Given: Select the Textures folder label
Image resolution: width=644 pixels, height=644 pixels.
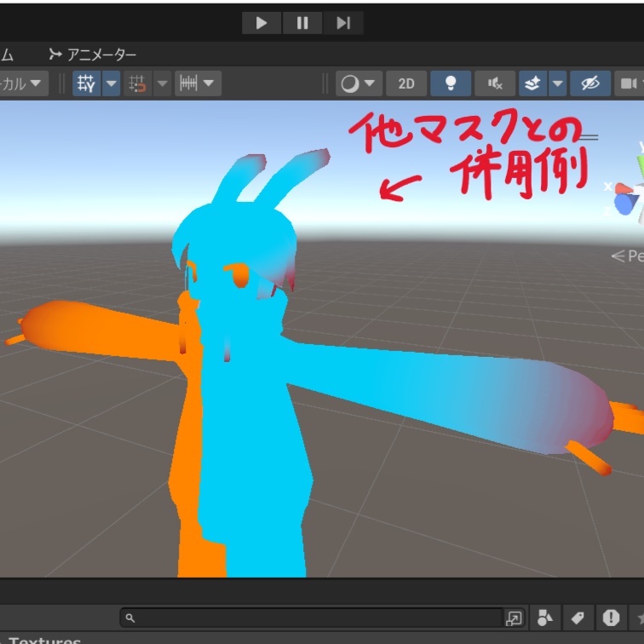Looking at the screenshot, I should (x=44, y=640).
